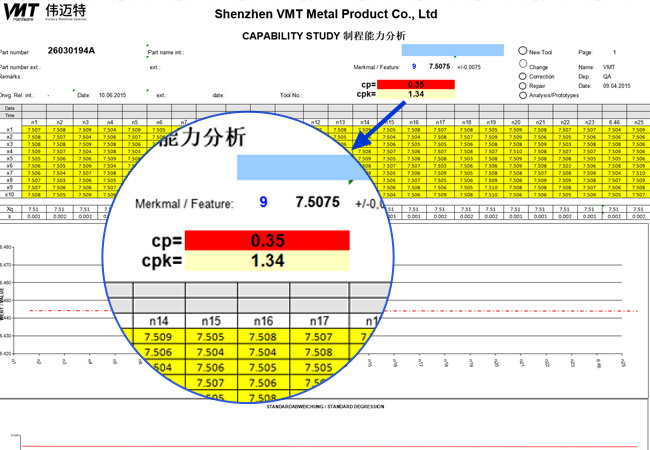This screenshot has height=450, width=650.
Task: Click the drawing release date 10.06.2015
Action: [x=112, y=95]
